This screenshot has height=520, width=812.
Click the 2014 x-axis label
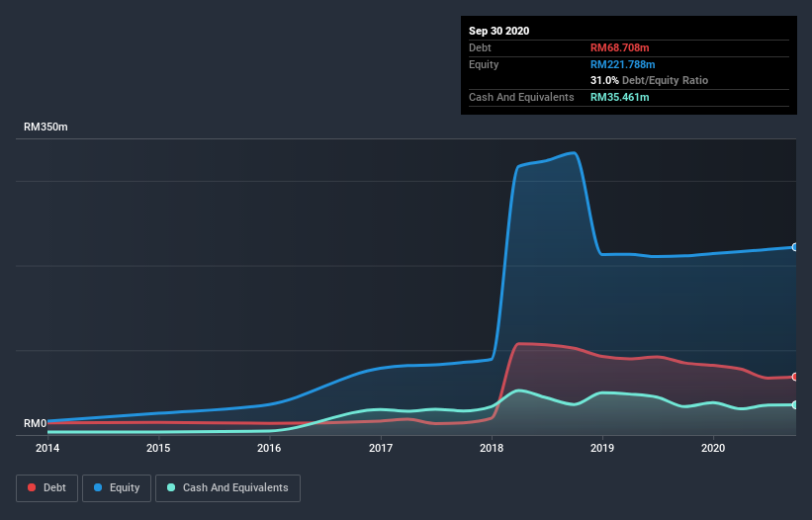pos(47,448)
